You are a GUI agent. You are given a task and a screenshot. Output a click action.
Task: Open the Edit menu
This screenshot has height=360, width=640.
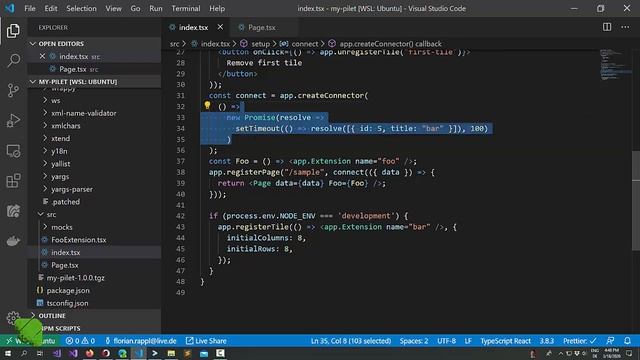click(x=51, y=8)
